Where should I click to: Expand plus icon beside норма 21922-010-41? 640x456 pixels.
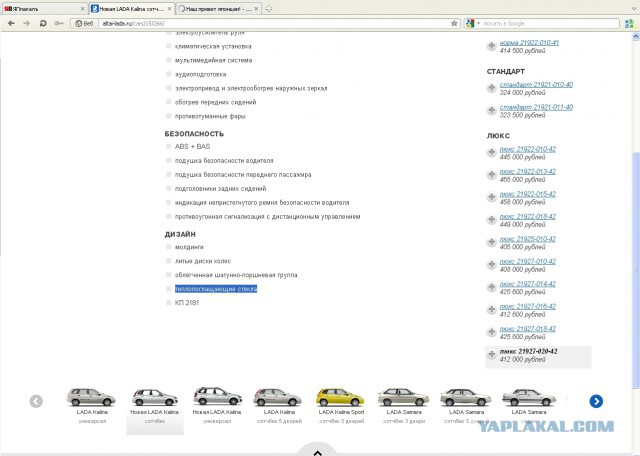(491, 46)
